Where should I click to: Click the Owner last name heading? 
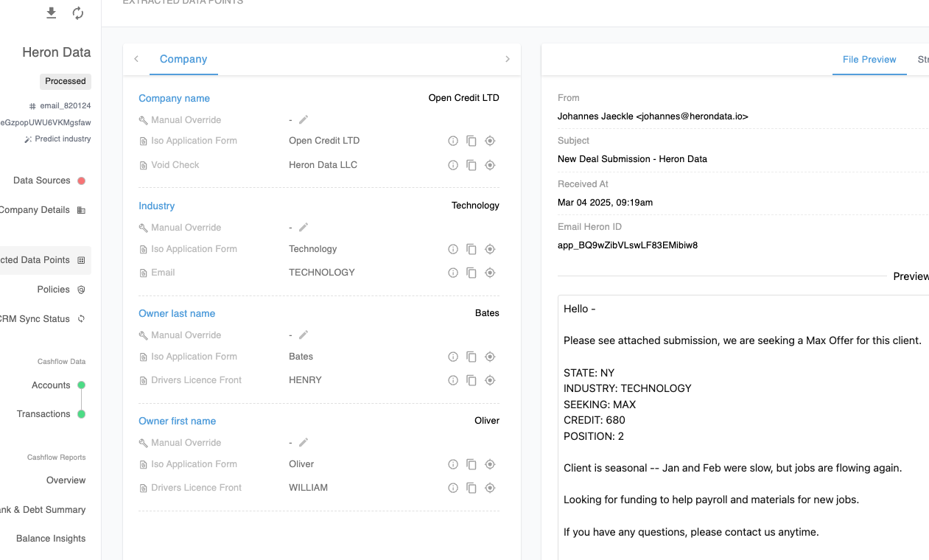point(177,313)
